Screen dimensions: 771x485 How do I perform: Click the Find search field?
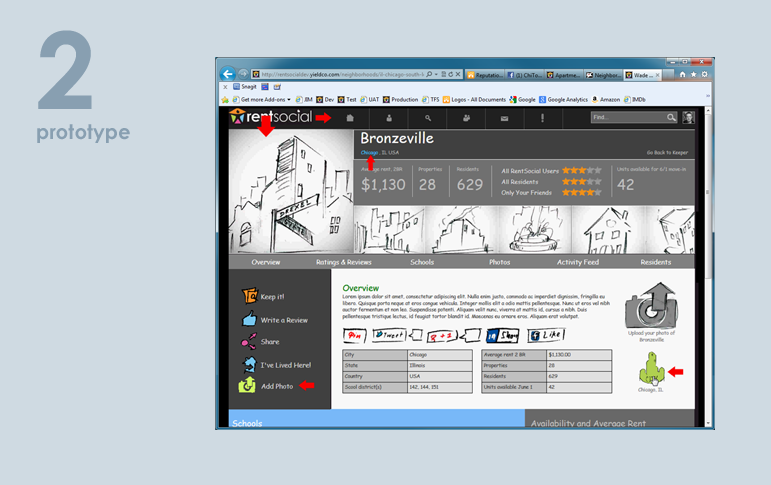pos(627,118)
